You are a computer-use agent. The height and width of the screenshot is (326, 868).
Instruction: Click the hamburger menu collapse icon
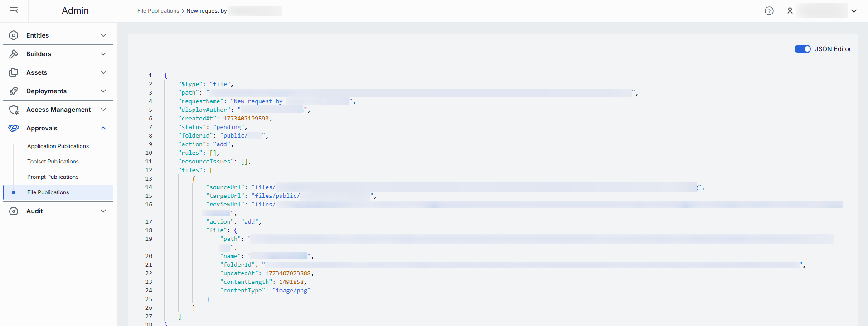pyautogui.click(x=14, y=11)
